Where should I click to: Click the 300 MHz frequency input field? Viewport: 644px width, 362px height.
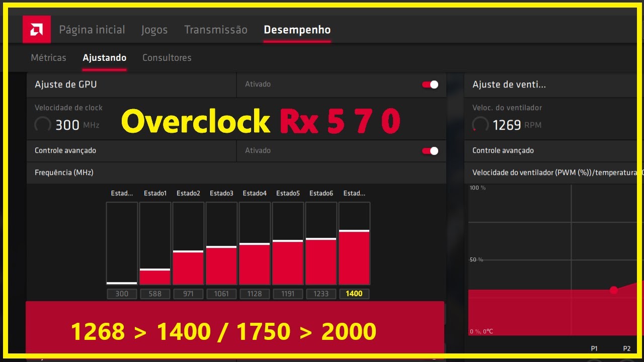(122, 294)
